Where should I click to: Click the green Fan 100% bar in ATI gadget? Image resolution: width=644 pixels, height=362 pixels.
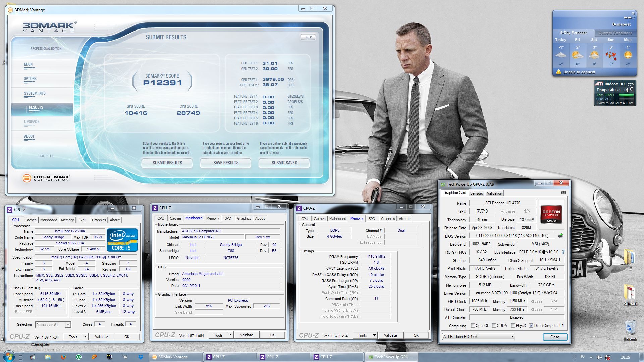626,95
